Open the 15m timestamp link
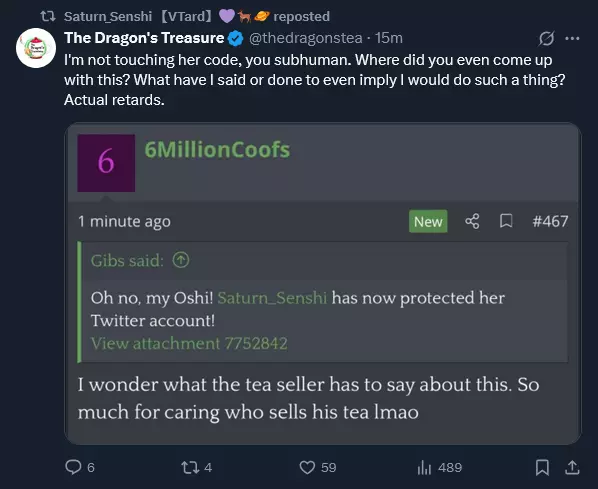The height and width of the screenshot is (489, 598). coord(388,38)
